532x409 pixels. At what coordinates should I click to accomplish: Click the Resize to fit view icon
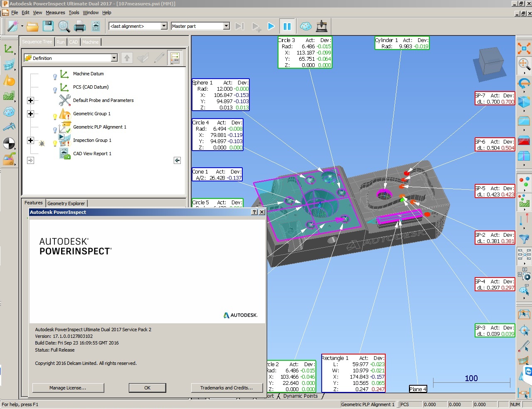click(524, 48)
